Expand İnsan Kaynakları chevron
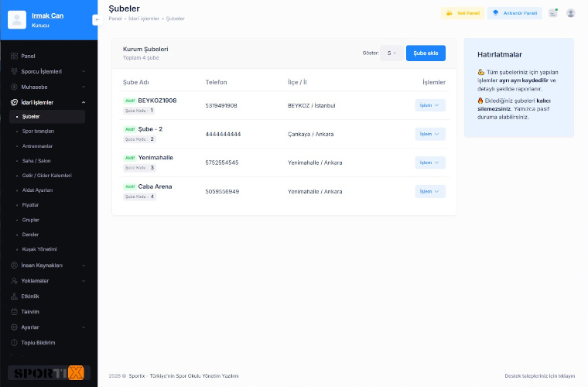 pyautogui.click(x=84, y=265)
